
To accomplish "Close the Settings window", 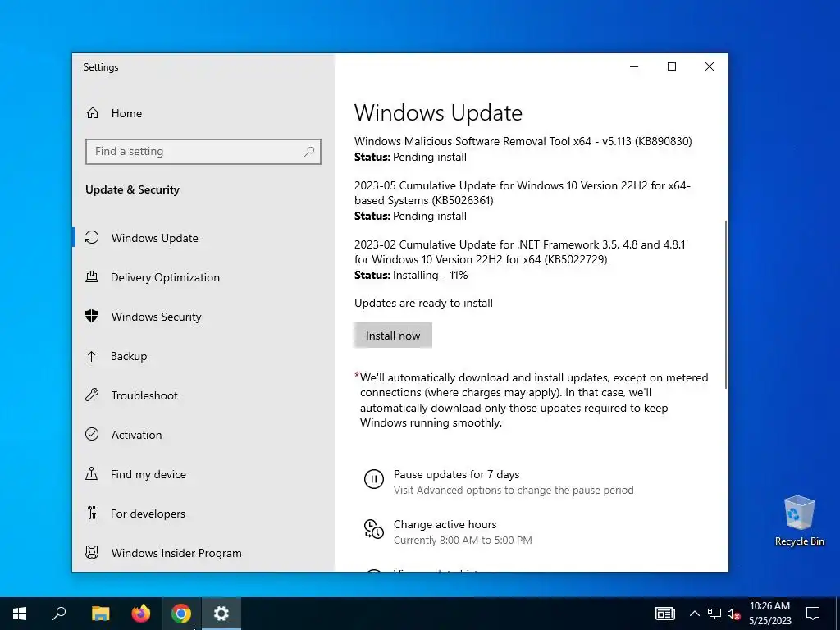I will [710, 66].
